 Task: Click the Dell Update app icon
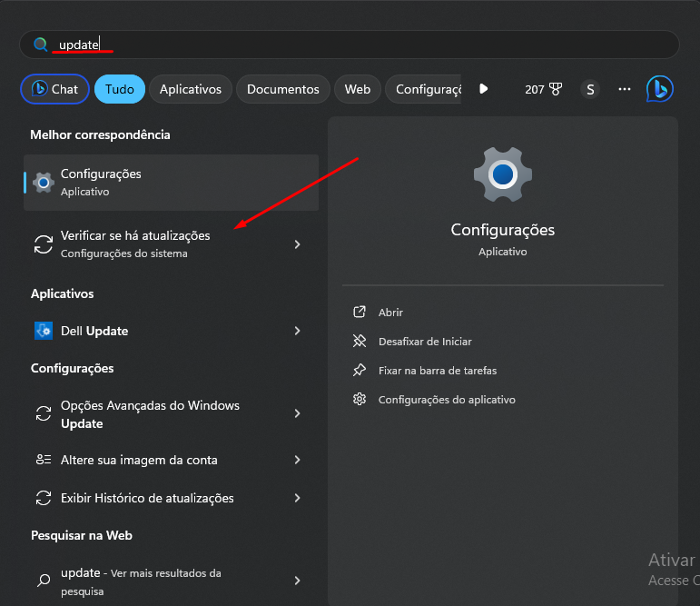(x=43, y=331)
